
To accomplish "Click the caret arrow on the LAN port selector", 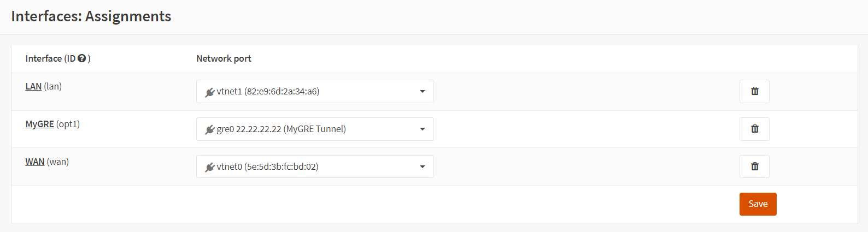I will click(422, 91).
